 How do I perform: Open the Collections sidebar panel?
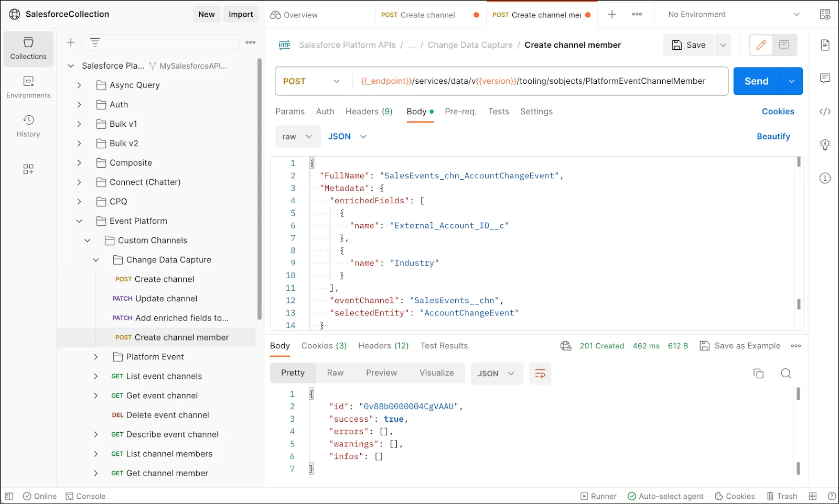(28, 49)
